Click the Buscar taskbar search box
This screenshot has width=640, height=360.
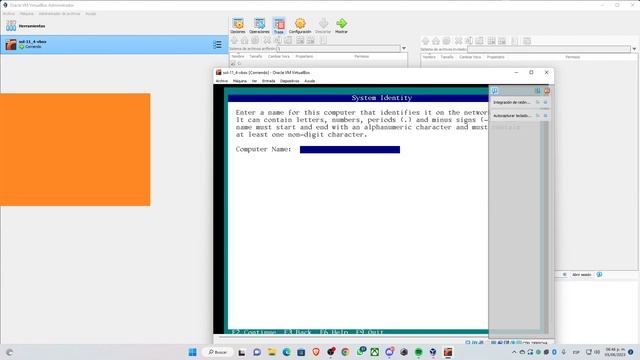218,352
